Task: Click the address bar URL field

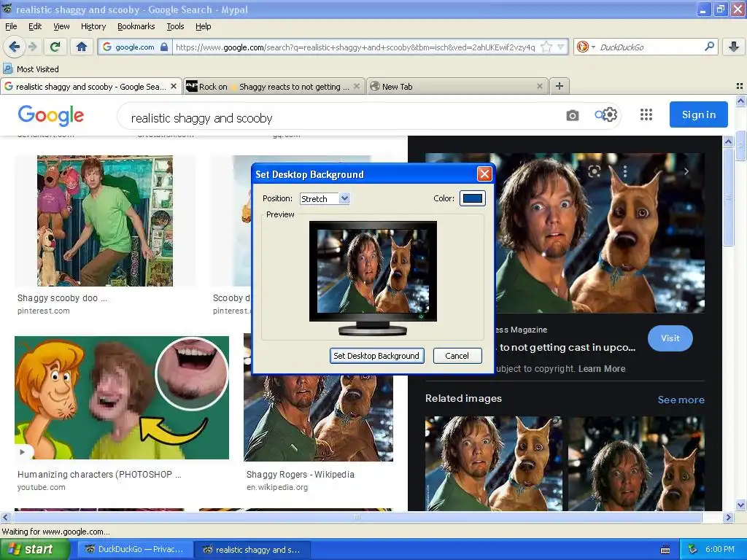Action: [355, 47]
